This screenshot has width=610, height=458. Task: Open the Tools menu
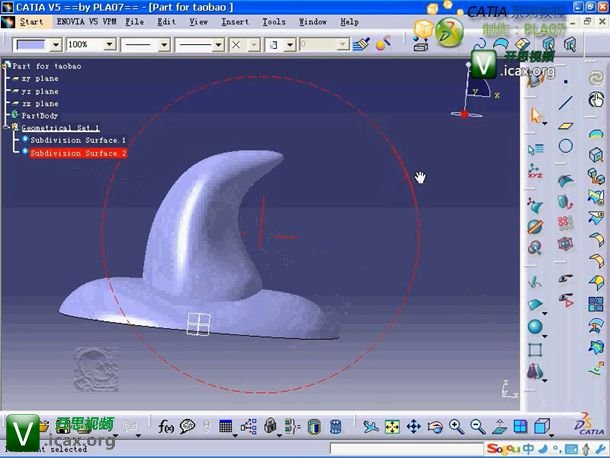[x=273, y=21]
